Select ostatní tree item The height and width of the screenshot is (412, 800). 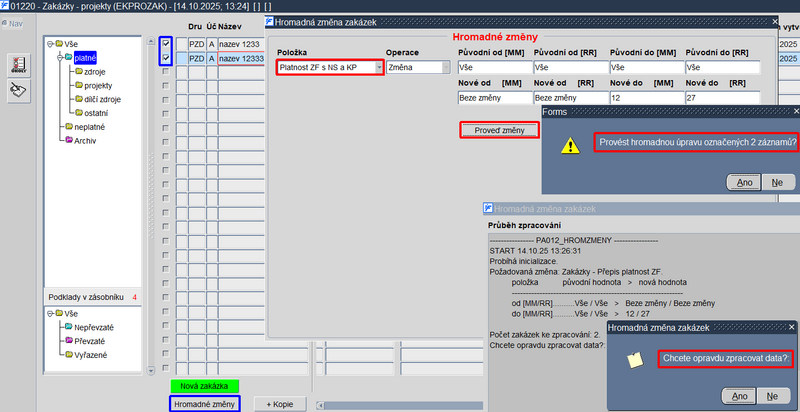[96, 113]
